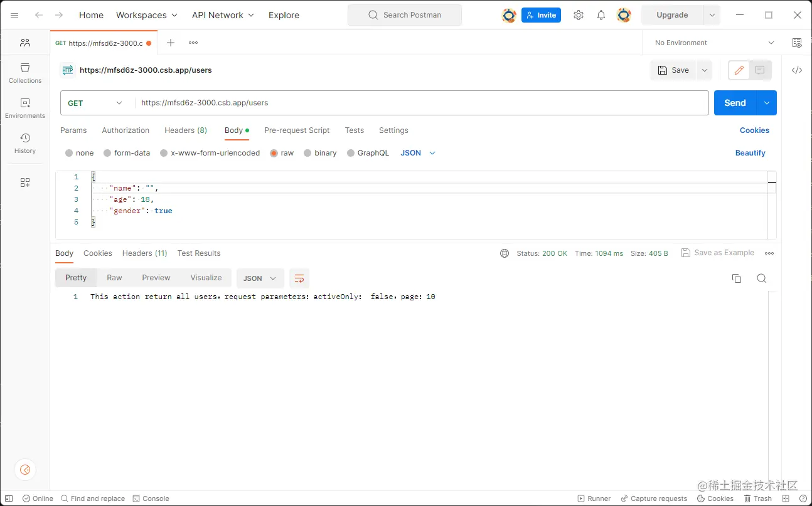Open the request Tests tab

(x=355, y=130)
